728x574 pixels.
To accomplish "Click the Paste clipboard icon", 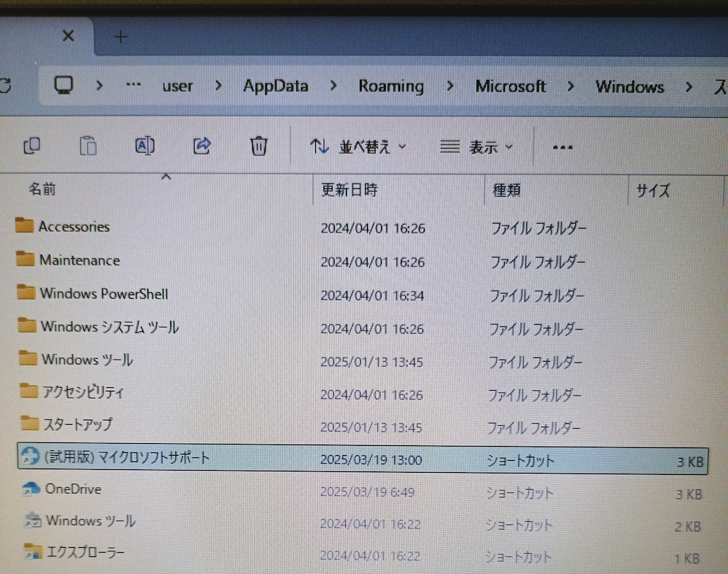I will (88, 146).
